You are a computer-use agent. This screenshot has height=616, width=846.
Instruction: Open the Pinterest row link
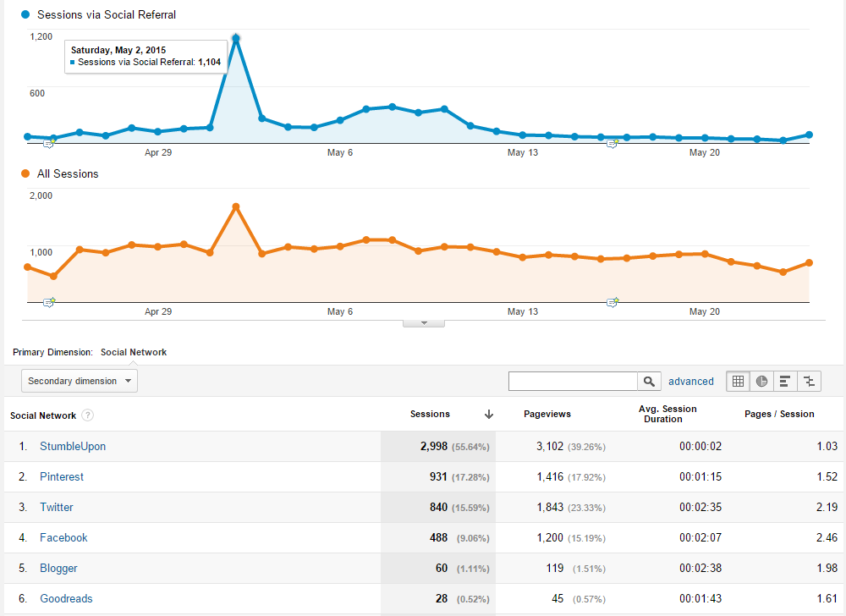pos(62,477)
